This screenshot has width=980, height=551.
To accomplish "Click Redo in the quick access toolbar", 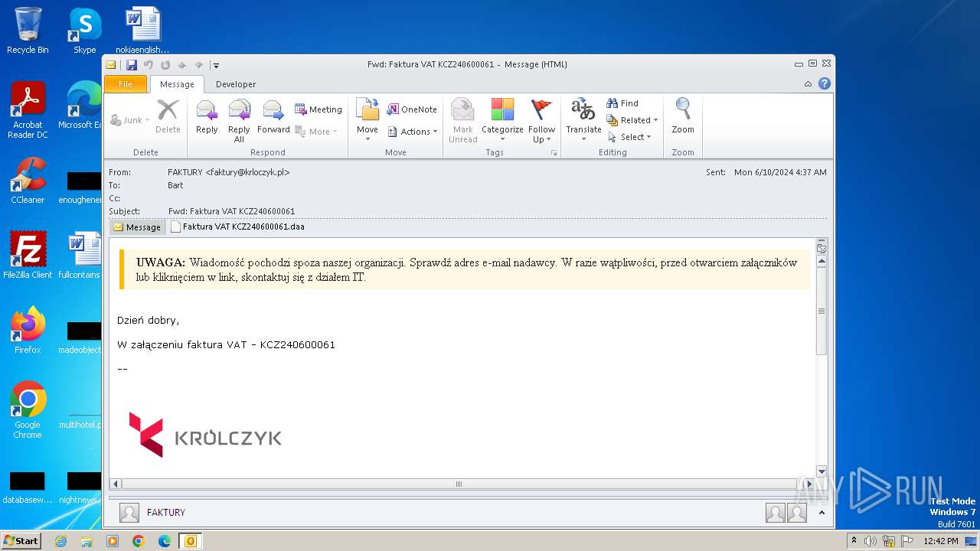I will coord(165,65).
